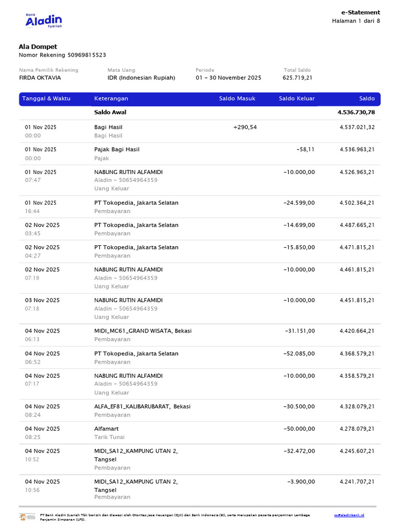Click balance 4.502.364,21
This screenshot has height=532, width=399.
[x=357, y=203]
